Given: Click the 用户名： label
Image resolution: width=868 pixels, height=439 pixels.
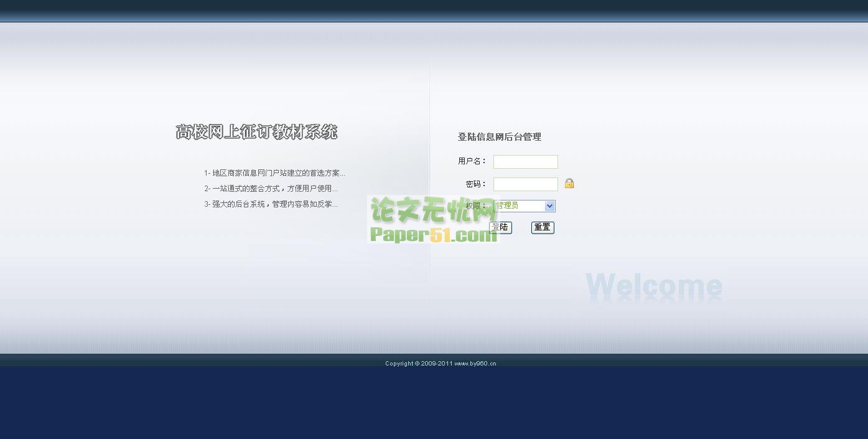Looking at the screenshot, I should [x=472, y=161].
